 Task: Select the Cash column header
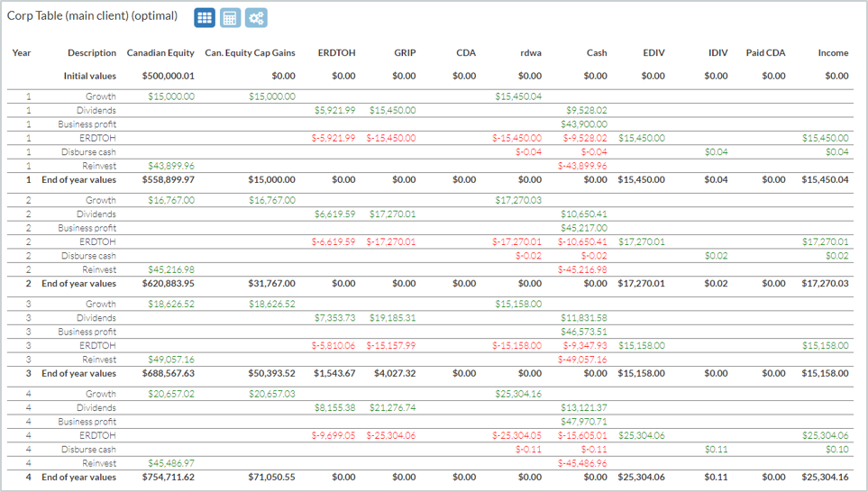click(x=597, y=53)
